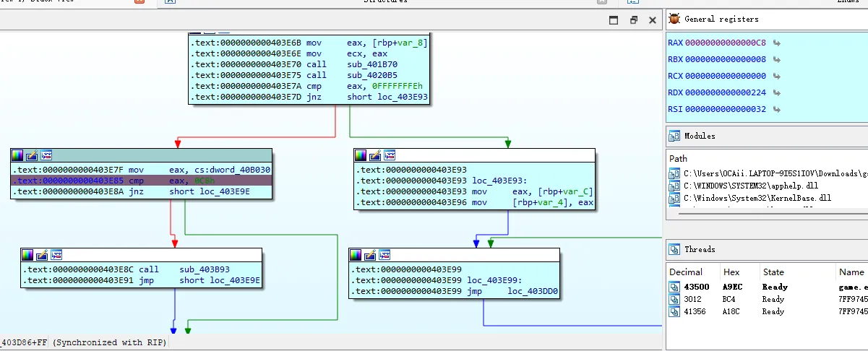The image size is (868, 351).
Task: Sort threads by the State column header
Action: 773,272
